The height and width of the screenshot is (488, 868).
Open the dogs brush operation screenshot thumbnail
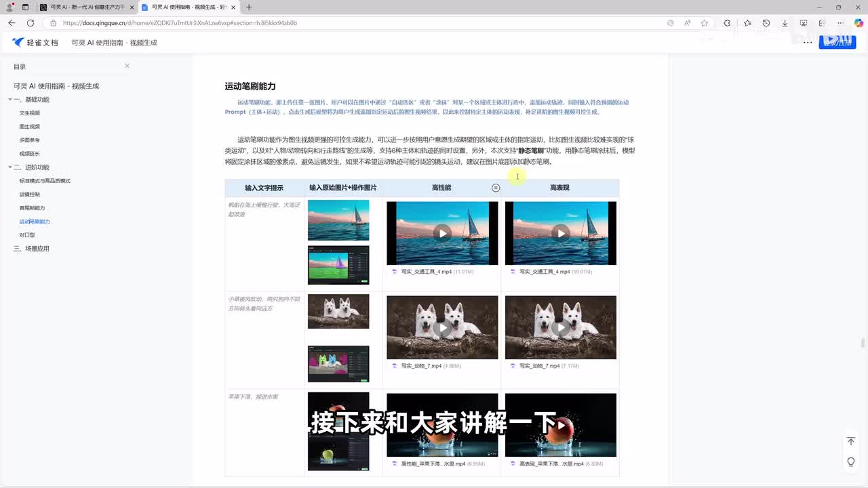[338, 364]
